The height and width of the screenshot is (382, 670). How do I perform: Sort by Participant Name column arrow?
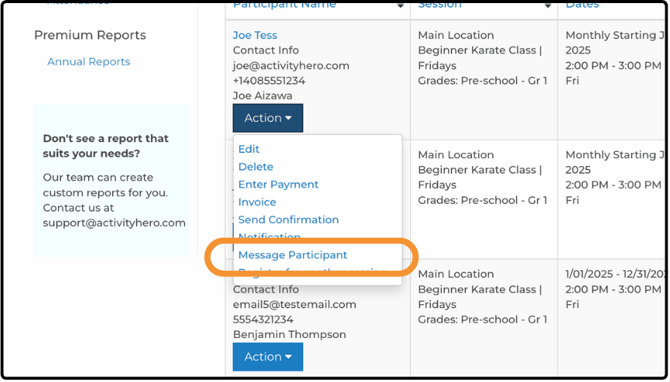pyautogui.click(x=400, y=6)
